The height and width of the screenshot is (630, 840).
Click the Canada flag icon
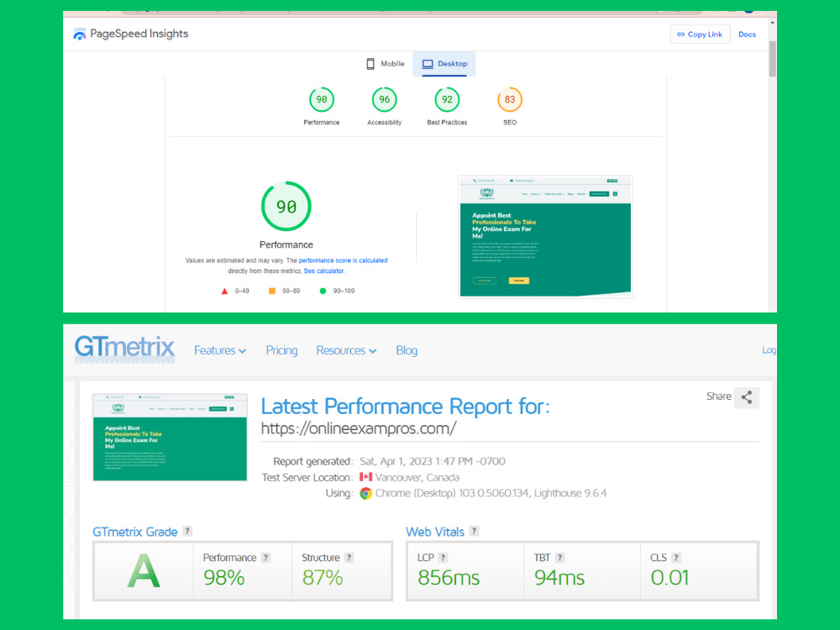coord(366,477)
